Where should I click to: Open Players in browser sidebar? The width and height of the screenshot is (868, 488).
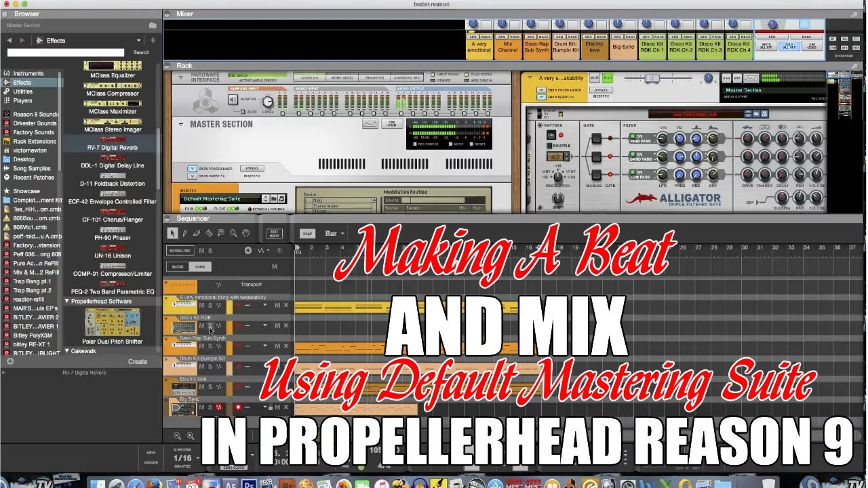pyautogui.click(x=22, y=101)
